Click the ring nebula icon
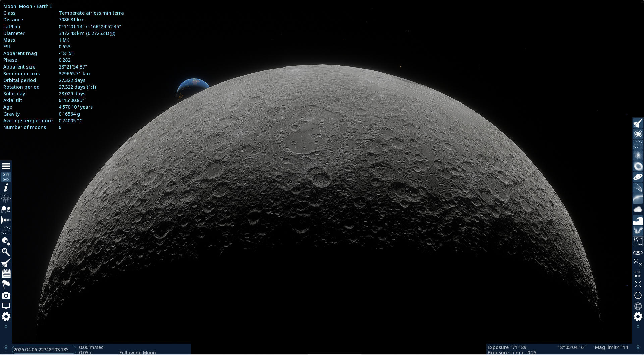 [638, 166]
